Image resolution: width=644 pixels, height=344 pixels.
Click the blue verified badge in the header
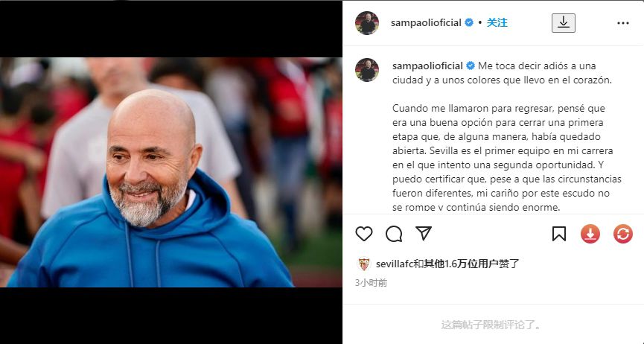tap(468, 23)
